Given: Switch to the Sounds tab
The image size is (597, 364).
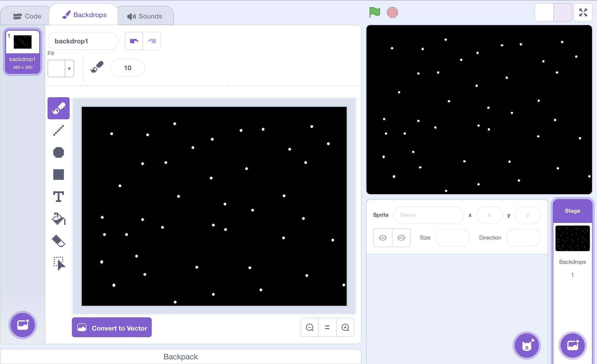Looking at the screenshot, I should [145, 16].
